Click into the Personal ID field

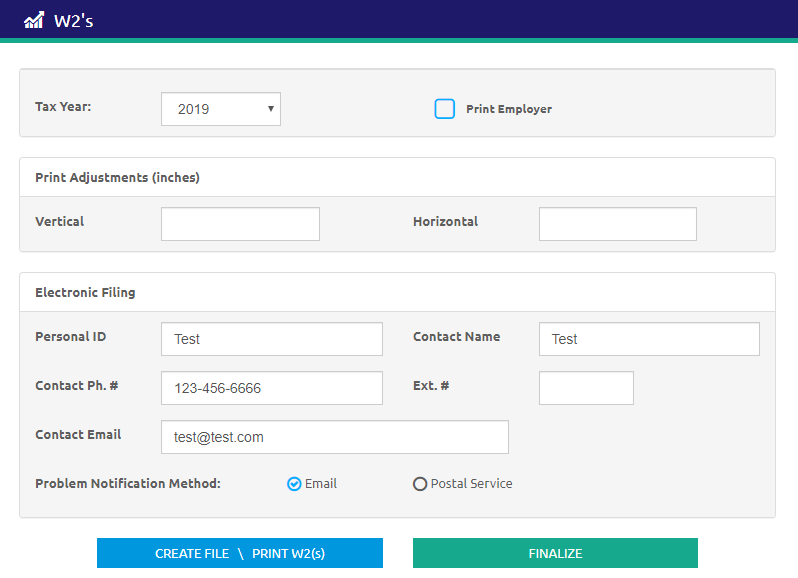point(271,339)
